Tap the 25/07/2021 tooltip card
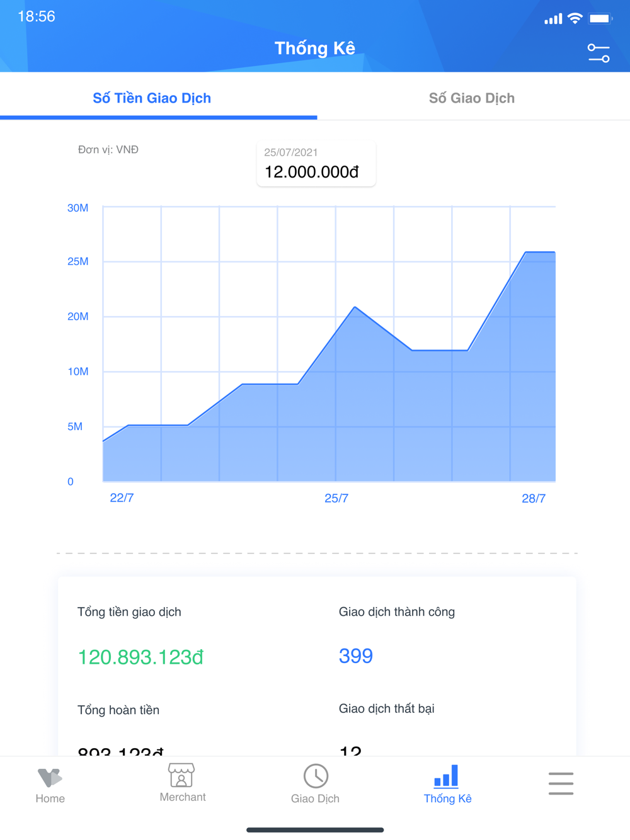The image size is (630, 840). click(x=316, y=164)
